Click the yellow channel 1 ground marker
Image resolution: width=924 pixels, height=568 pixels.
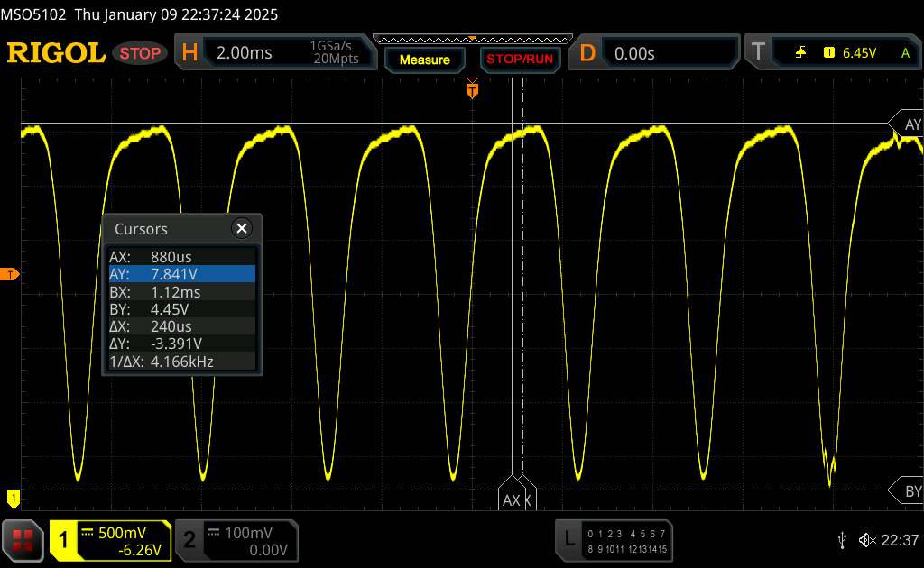[13, 497]
